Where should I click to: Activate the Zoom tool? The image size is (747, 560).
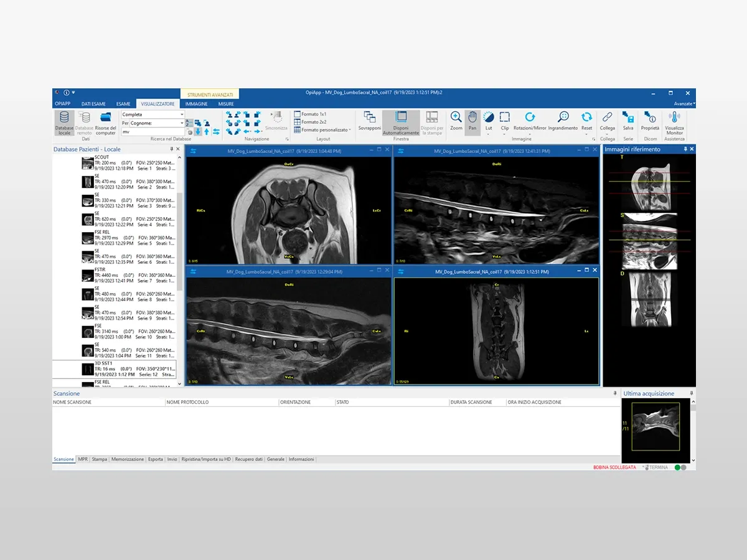(456, 121)
